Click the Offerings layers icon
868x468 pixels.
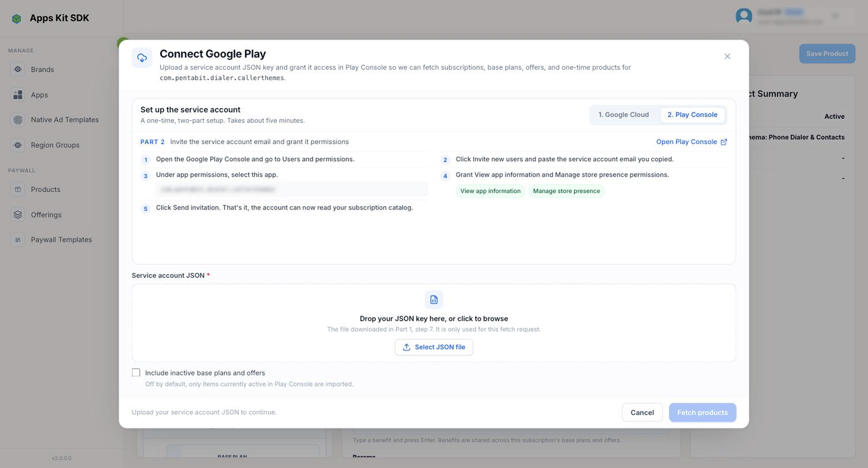pyautogui.click(x=18, y=214)
